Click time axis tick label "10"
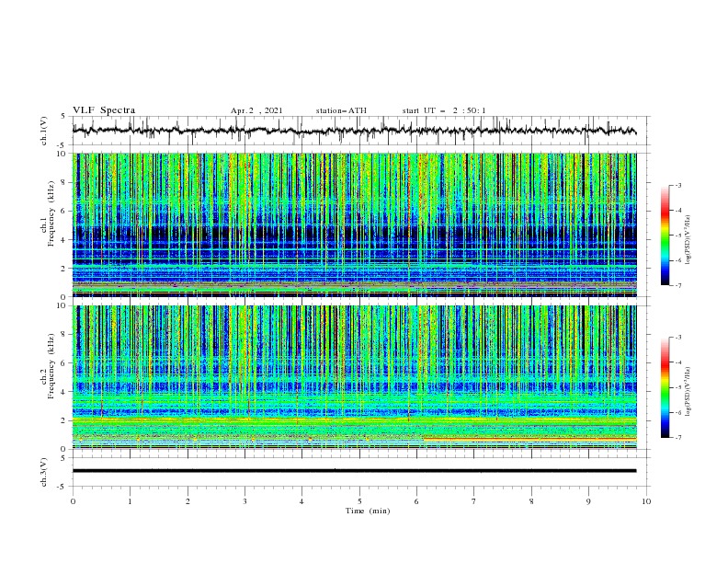This screenshot has width=728, height=563. [646, 501]
